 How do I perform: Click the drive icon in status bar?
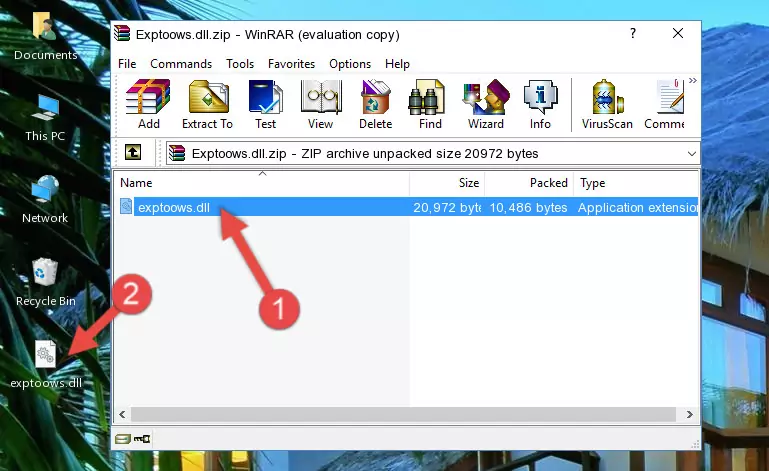[123, 439]
